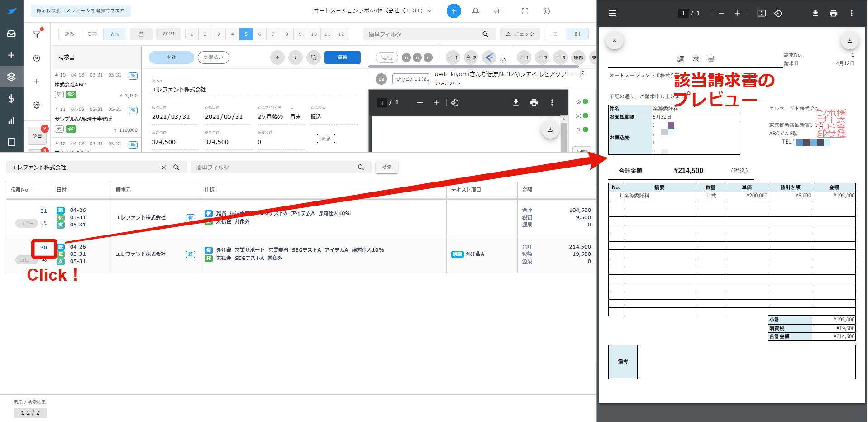Click the down arrow next record button
The height and width of the screenshot is (422, 868).
tap(296, 58)
